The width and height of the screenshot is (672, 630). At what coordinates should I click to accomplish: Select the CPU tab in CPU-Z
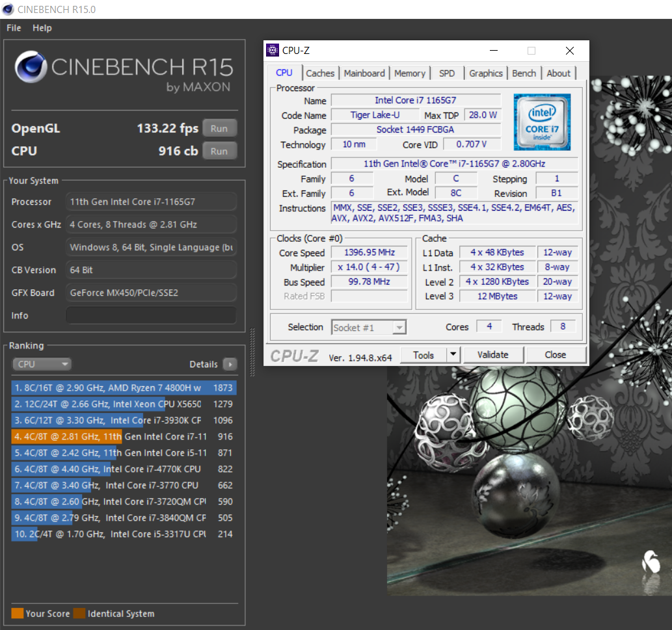point(284,73)
